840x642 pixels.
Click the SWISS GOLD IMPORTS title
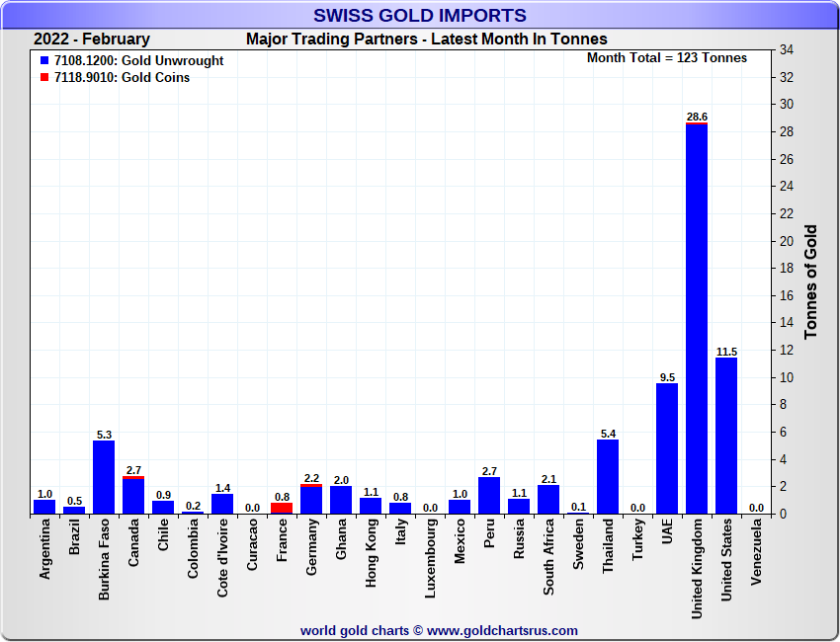click(x=420, y=16)
